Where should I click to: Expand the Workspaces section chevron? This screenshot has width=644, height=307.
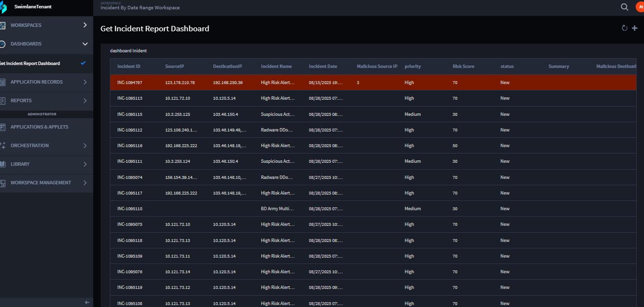click(x=85, y=25)
